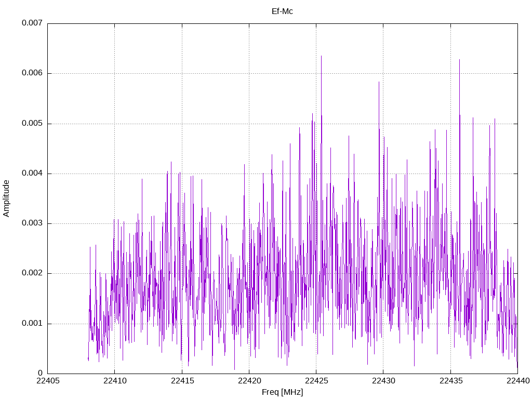Click the y-axis tick label 0.001
The width and height of the screenshot is (532, 399).
click(32, 323)
